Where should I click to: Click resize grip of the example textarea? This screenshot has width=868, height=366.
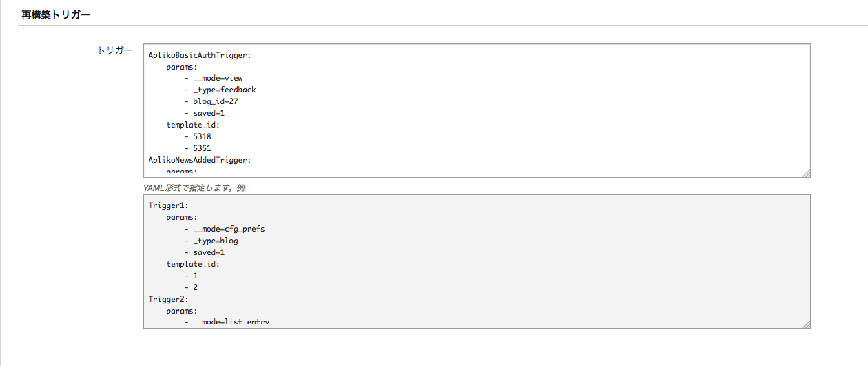pos(806,324)
